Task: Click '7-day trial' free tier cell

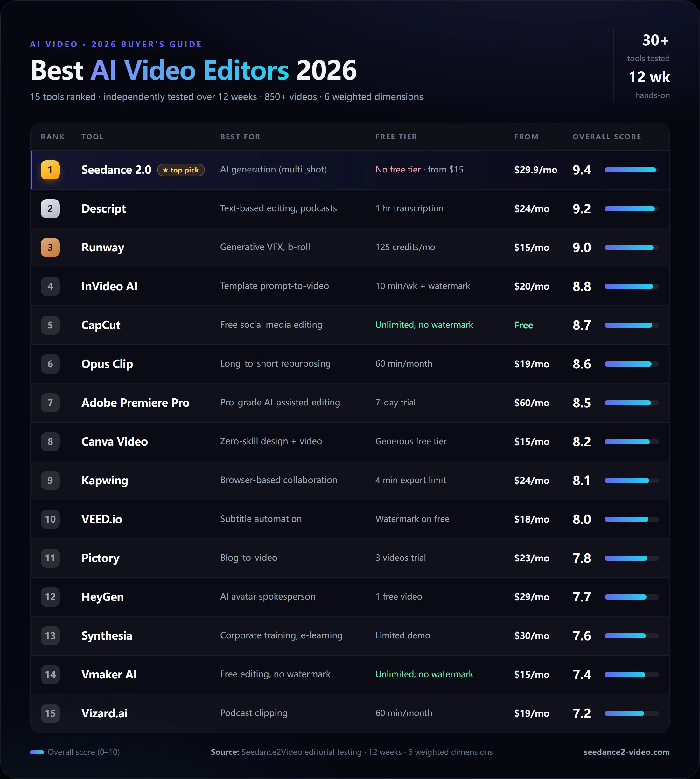Action: (x=395, y=403)
